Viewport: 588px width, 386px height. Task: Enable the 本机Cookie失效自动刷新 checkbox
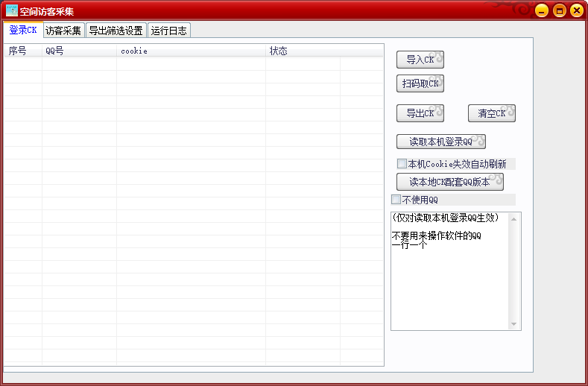pyautogui.click(x=402, y=164)
